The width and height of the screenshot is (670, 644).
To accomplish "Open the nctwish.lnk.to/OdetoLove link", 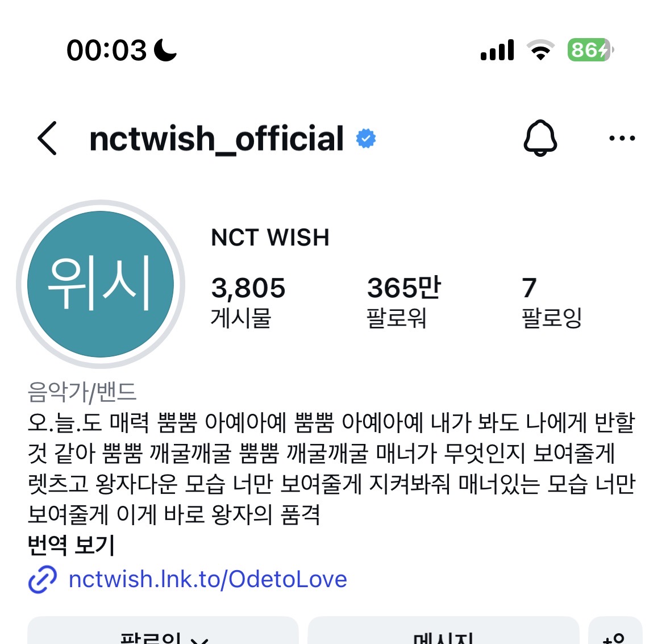I will (x=207, y=579).
